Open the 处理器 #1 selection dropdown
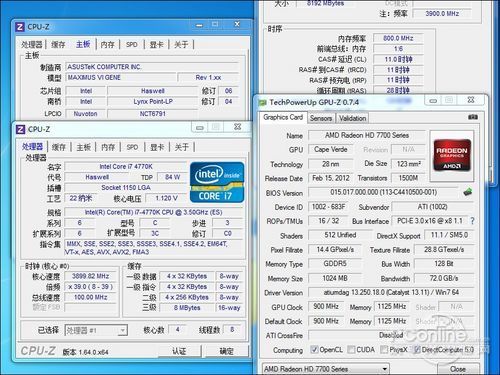Image resolution: width=500 pixels, height=375 pixels. tap(96, 330)
